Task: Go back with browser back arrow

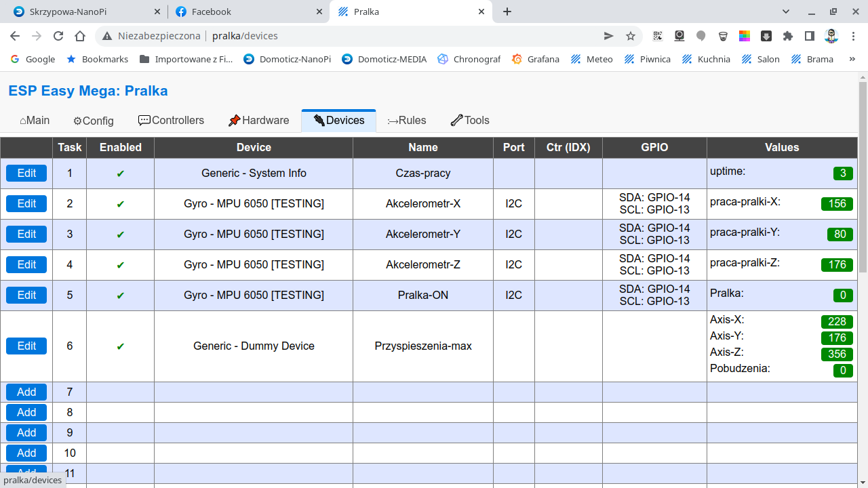Action: pos(15,36)
